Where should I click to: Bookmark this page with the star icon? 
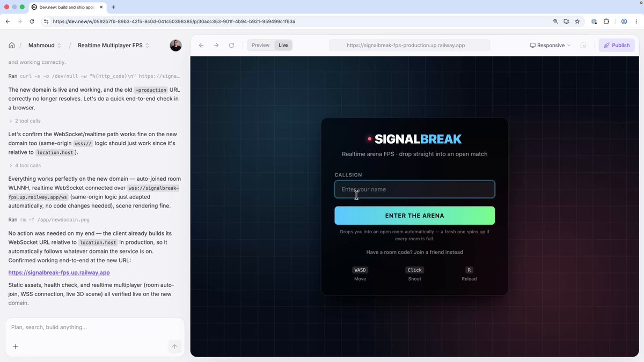pyautogui.click(x=577, y=21)
